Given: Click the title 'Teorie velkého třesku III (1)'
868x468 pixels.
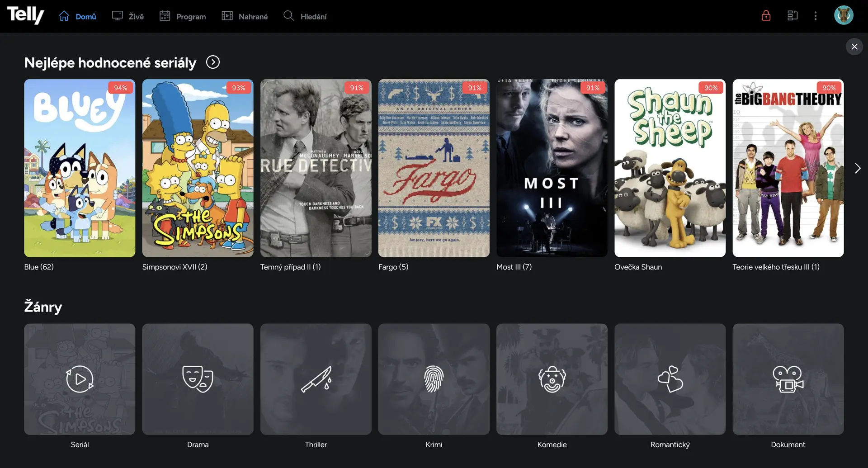Looking at the screenshot, I should click(776, 267).
